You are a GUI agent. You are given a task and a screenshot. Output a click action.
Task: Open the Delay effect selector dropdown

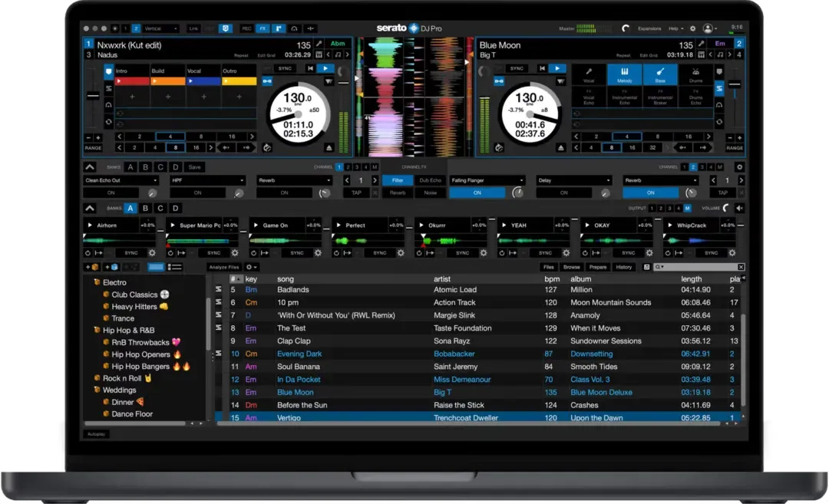pyautogui.click(x=574, y=180)
